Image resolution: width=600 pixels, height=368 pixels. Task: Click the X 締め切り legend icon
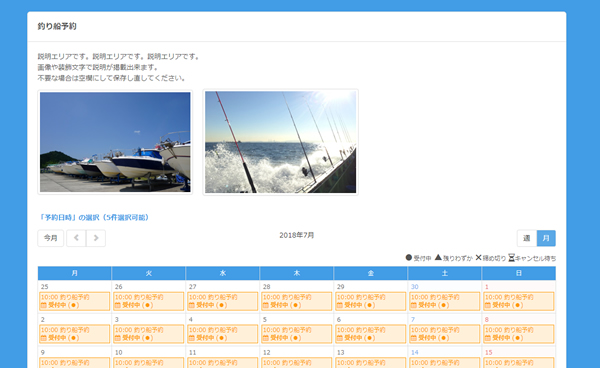pyautogui.click(x=478, y=257)
